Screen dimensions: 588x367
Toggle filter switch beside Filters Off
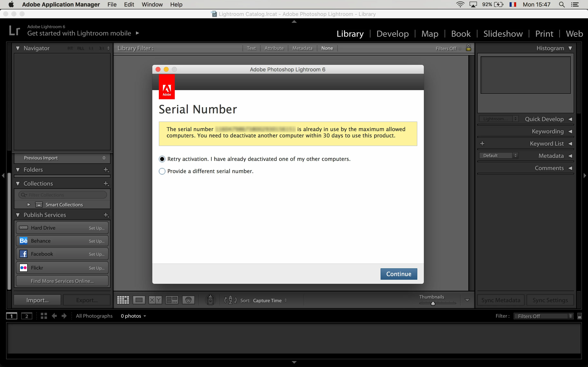pos(579,316)
